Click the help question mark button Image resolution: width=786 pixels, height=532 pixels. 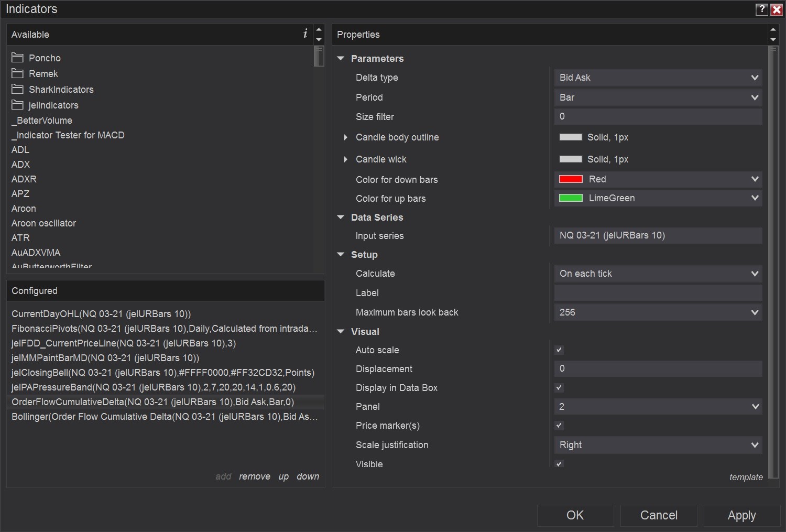[x=762, y=9]
